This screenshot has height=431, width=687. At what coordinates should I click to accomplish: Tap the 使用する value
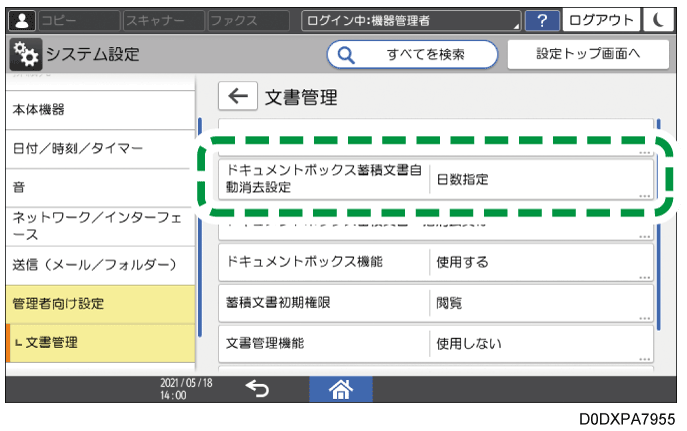pyautogui.click(x=462, y=262)
